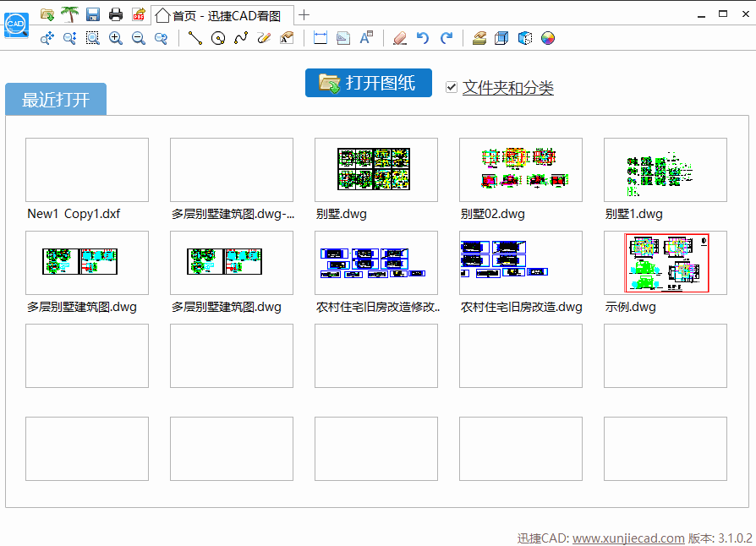Open the 示例.dwg thumbnail
Viewport: 756px width, 546px height.
666,263
